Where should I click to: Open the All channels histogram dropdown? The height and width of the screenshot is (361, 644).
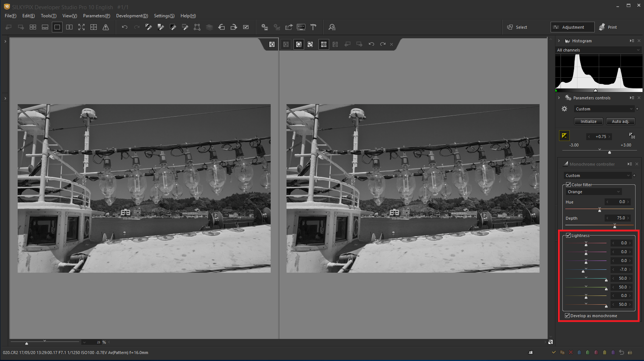click(x=599, y=50)
